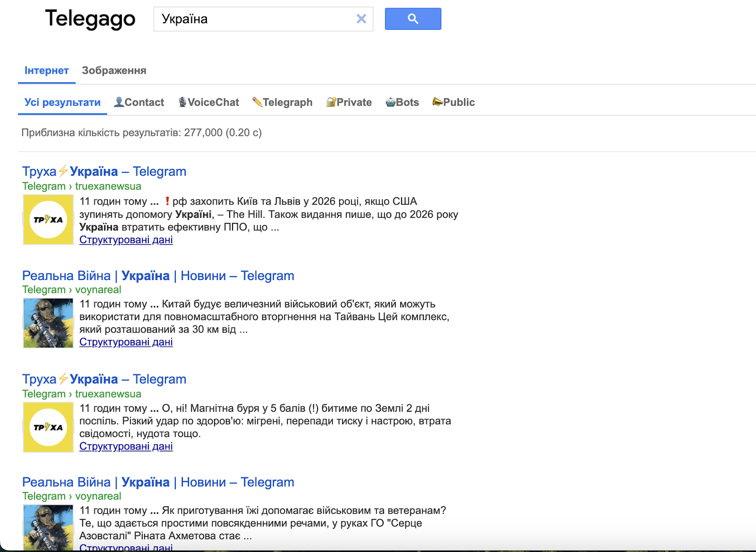Screen dimensions: 756x552
Task: Filter results by Bots
Action: point(403,102)
